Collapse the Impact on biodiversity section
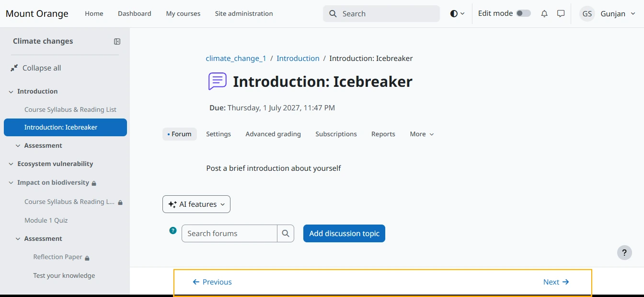644x297 pixels. 11,183
